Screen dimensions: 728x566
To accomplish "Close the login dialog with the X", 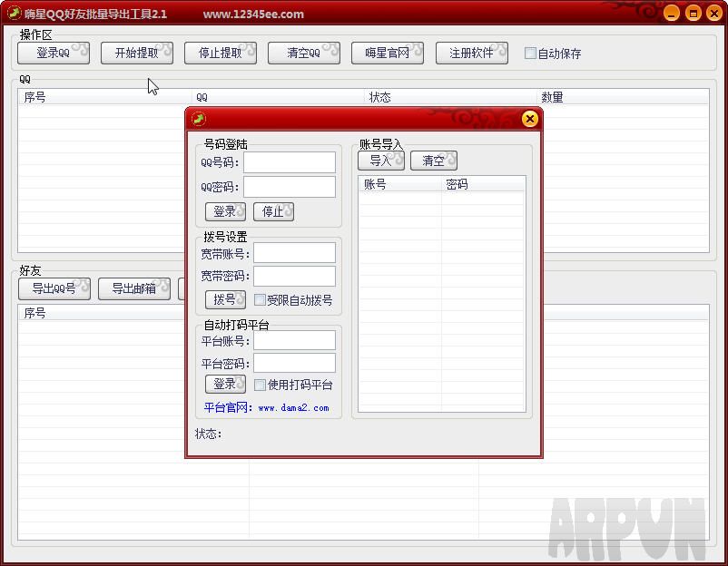I will [530, 119].
